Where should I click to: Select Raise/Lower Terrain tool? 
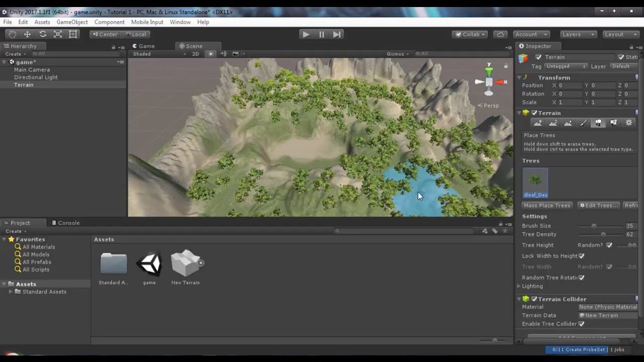538,123
